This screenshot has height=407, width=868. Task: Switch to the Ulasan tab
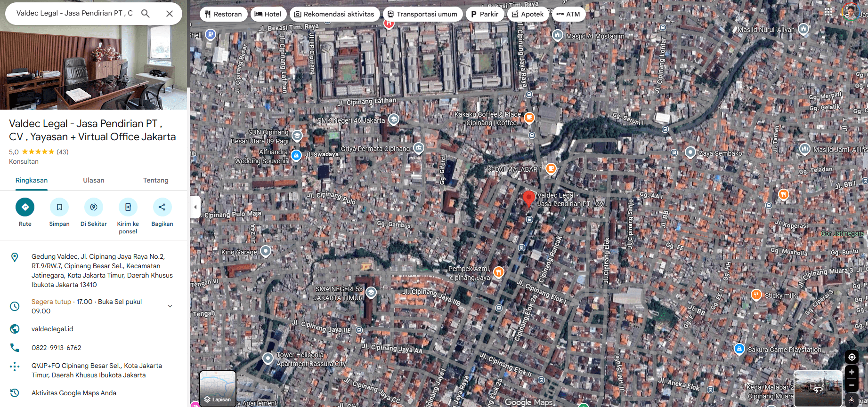point(94,180)
